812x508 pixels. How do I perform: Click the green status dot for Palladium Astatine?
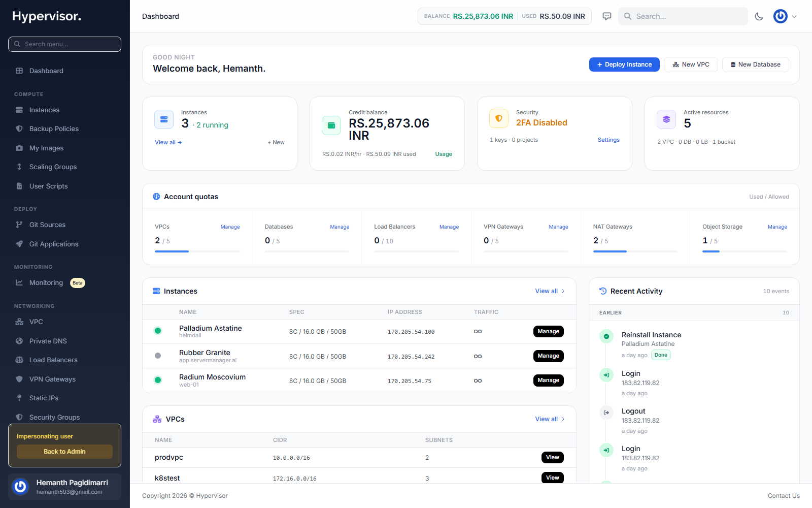tap(158, 331)
